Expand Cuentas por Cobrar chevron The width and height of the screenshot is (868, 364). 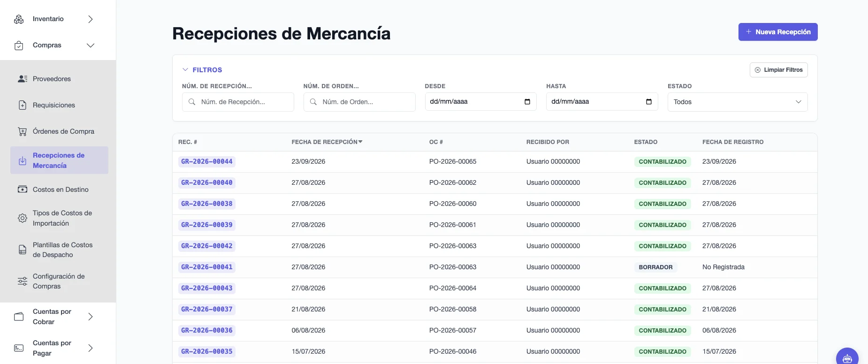point(91,317)
